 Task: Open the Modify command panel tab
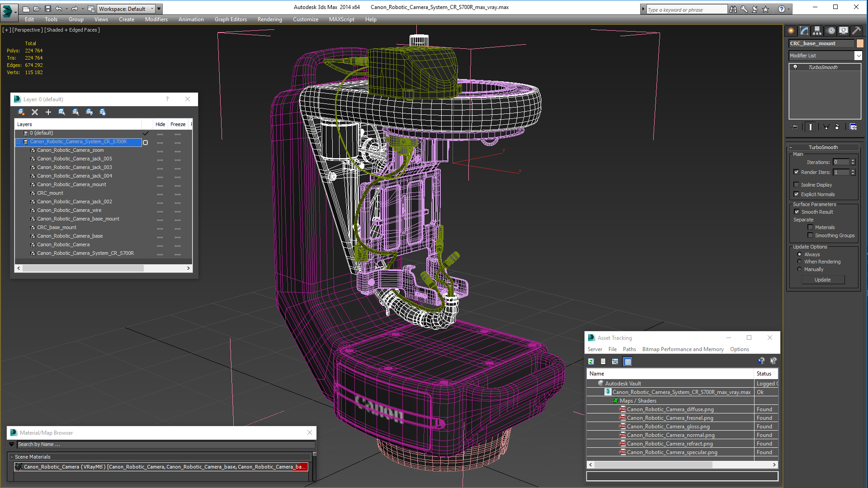804,31
